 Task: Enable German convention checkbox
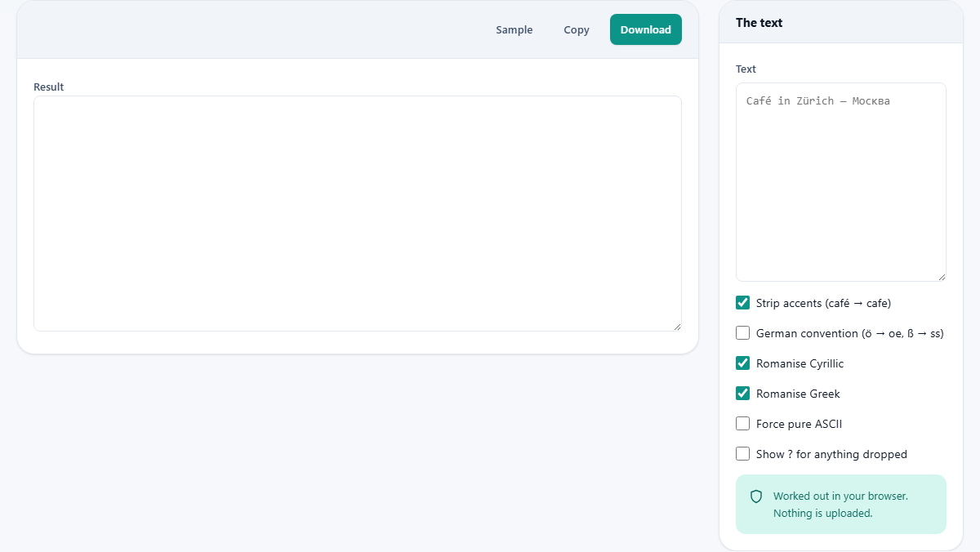742,333
